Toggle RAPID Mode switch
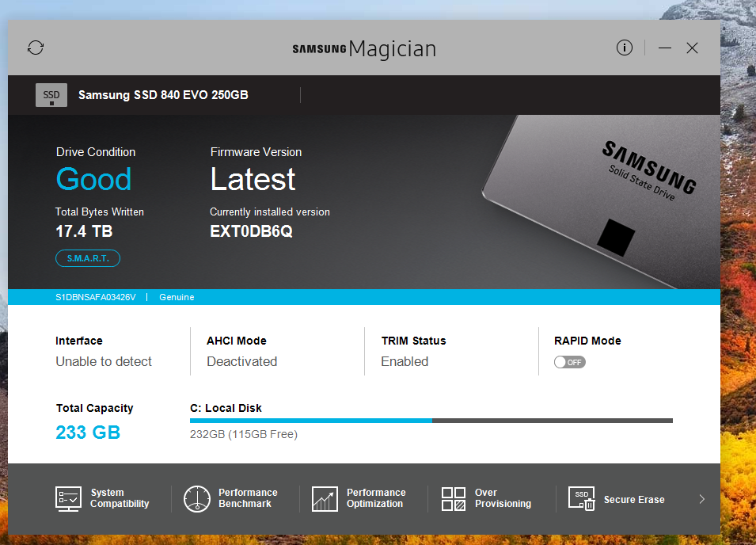Viewport: 756px width, 545px height. (x=569, y=362)
